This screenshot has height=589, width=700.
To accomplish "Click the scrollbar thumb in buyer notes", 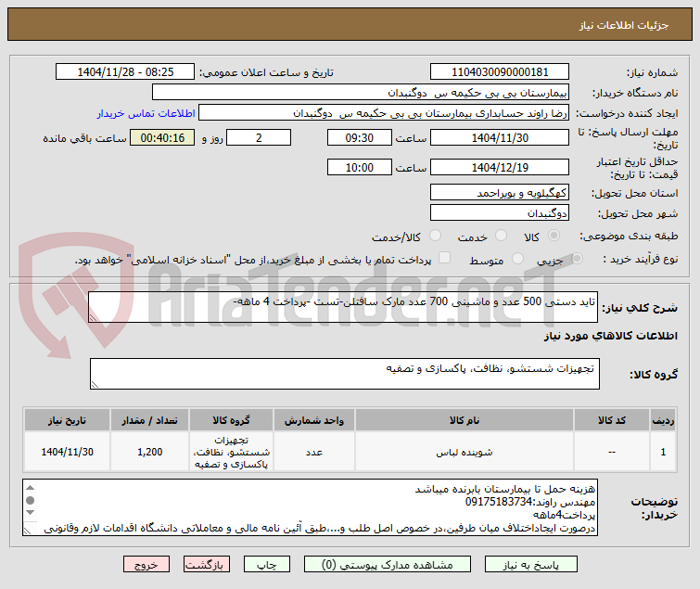I will click(x=30, y=500).
